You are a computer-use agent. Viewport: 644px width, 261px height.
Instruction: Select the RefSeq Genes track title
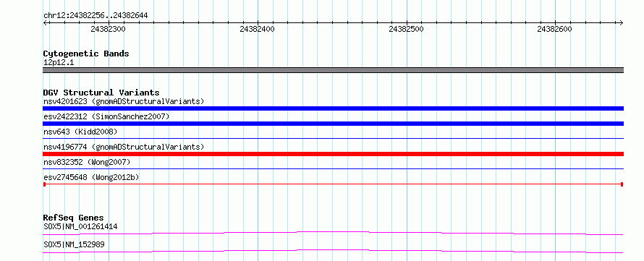pyautogui.click(x=74, y=218)
